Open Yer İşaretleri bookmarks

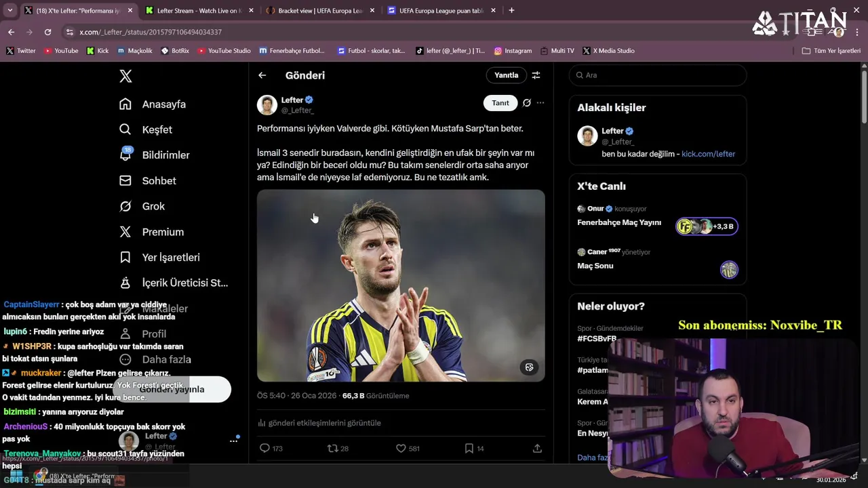(x=159, y=258)
